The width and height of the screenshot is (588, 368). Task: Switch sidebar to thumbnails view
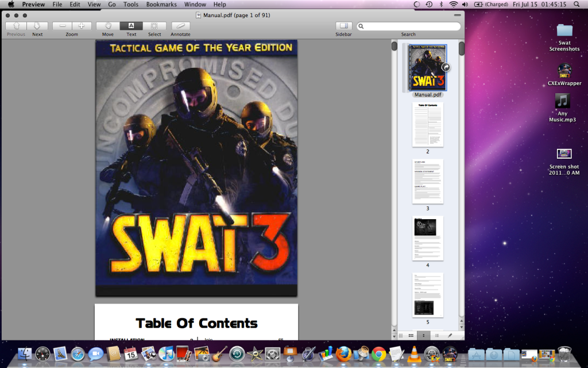click(424, 335)
